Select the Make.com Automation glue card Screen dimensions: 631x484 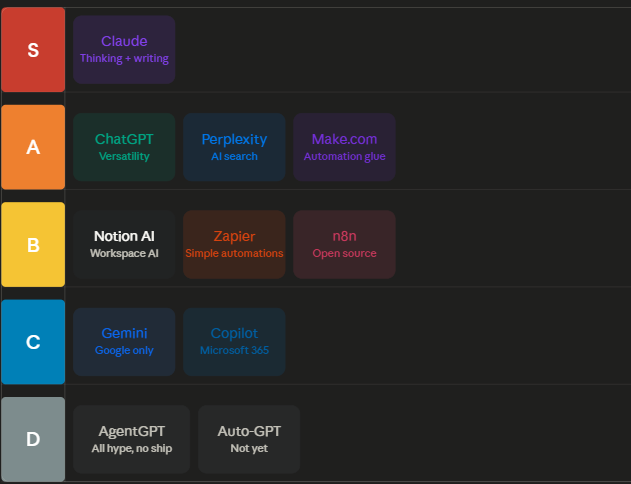(x=344, y=147)
